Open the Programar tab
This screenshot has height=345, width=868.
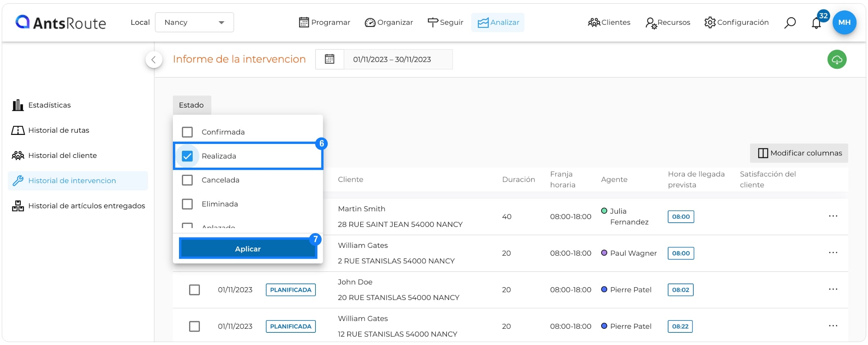click(x=325, y=22)
